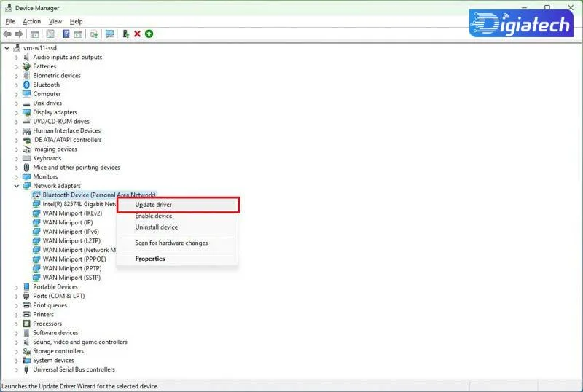The height and width of the screenshot is (392, 583).
Task: Select the IDE ATA/ATAPI controllers label
Action: (67, 140)
